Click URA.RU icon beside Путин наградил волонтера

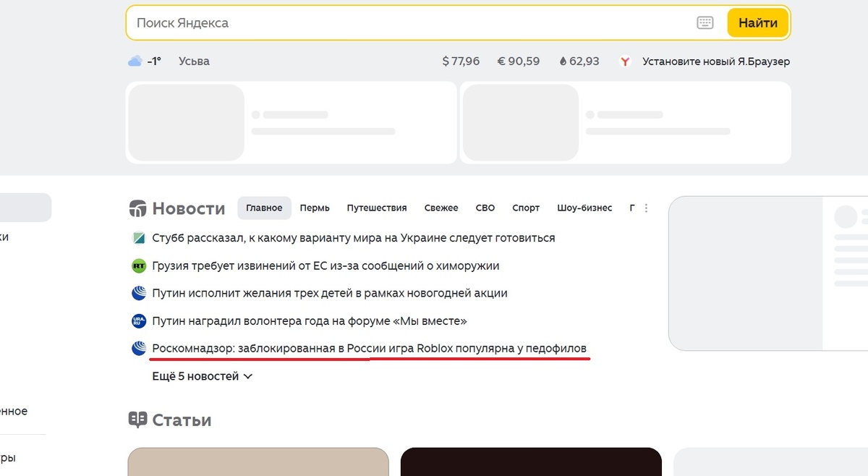click(139, 320)
